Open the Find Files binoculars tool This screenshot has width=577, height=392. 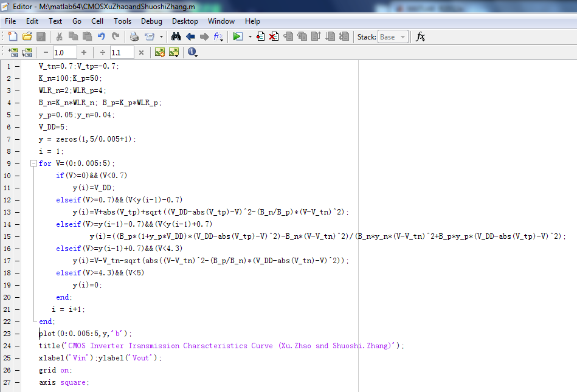tap(176, 36)
